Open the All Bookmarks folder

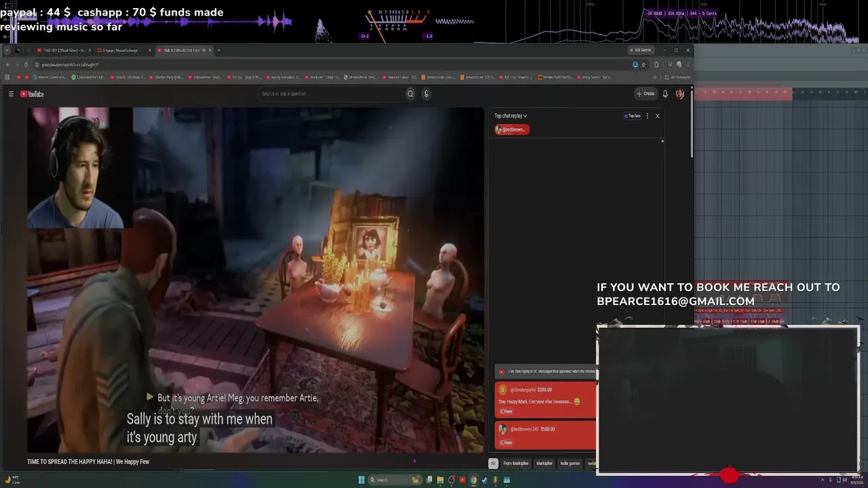point(677,77)
